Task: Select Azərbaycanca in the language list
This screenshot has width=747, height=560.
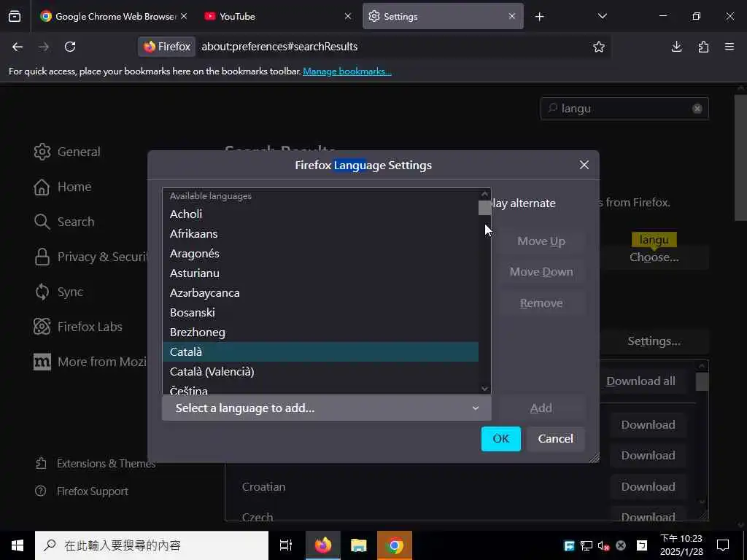Action: click(x=320, y=293)
